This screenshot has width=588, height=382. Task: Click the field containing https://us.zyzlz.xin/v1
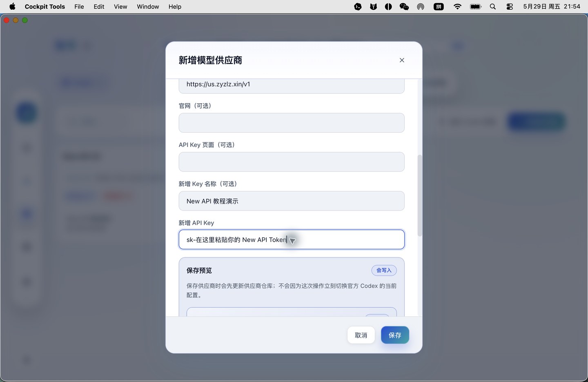292,86
